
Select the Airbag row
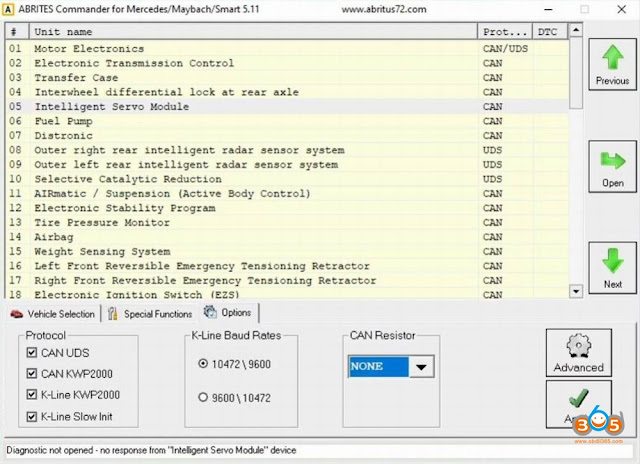point(287,237)
